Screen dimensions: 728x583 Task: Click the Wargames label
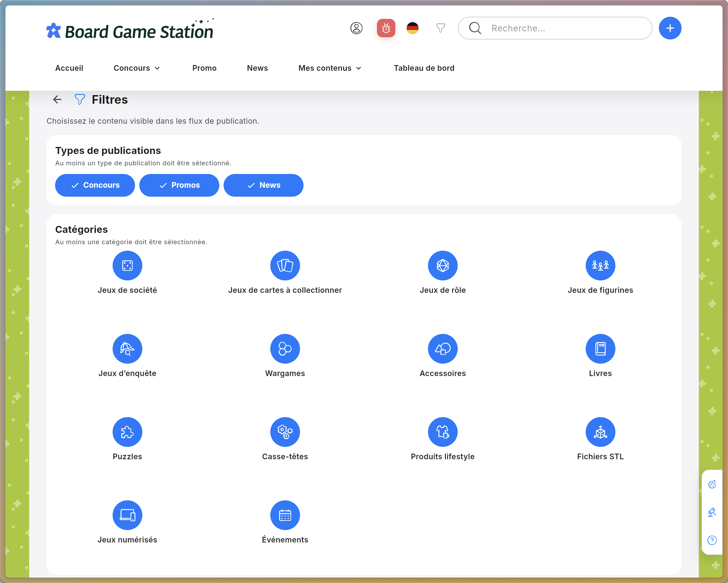coord(285,373)
